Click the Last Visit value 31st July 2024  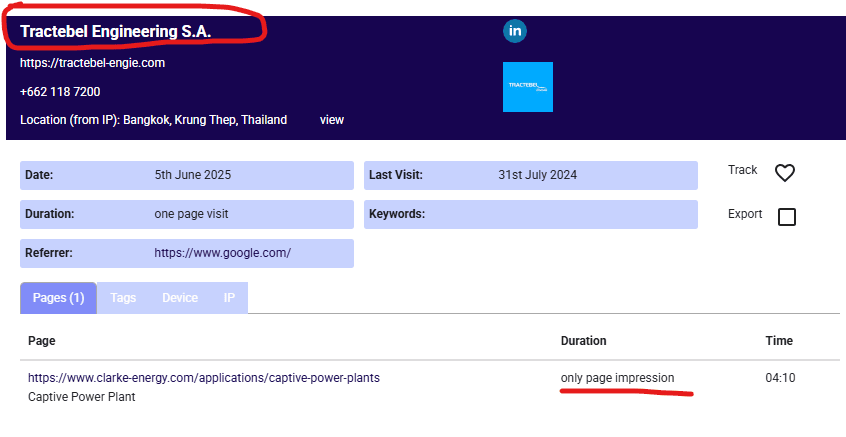[x=537, y=175]
